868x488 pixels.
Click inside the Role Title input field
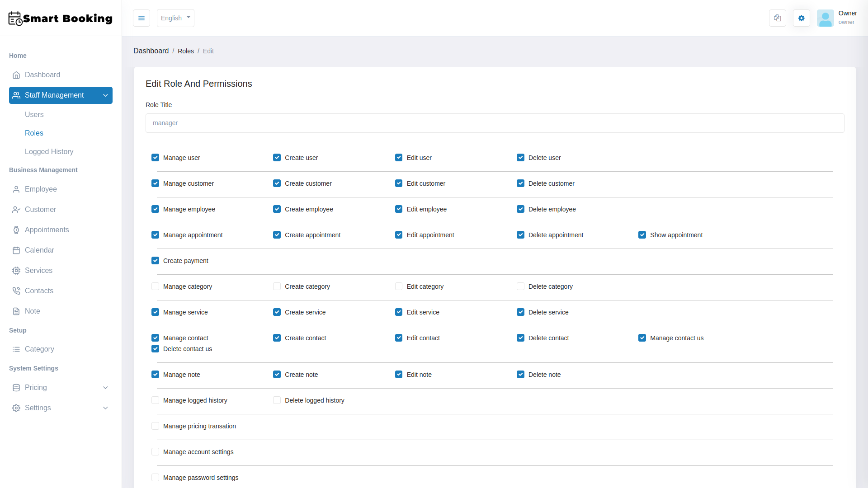tap(495, 123)
